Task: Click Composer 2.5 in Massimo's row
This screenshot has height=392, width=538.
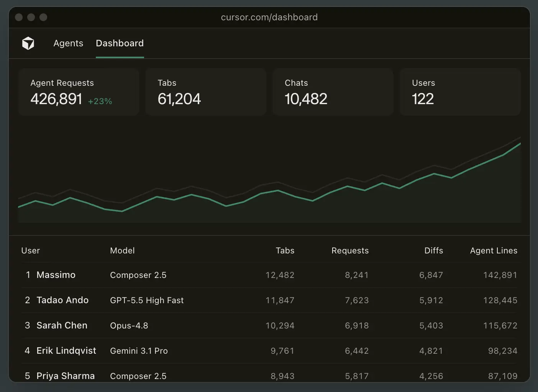Action: [138, 275]
